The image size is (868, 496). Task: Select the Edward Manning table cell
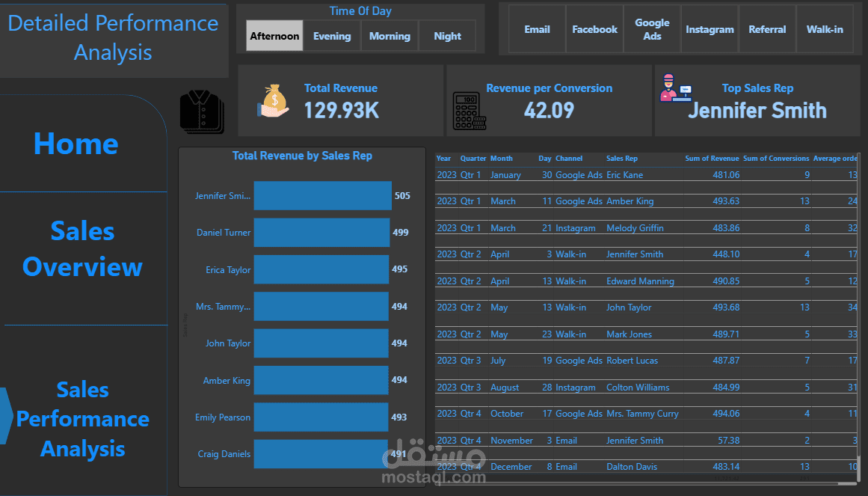[640, 281]
